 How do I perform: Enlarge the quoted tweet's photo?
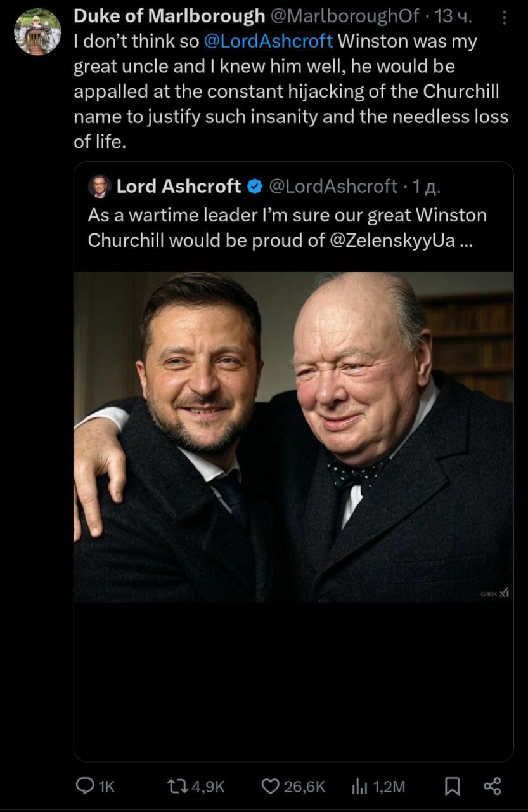tap(293, 436)
